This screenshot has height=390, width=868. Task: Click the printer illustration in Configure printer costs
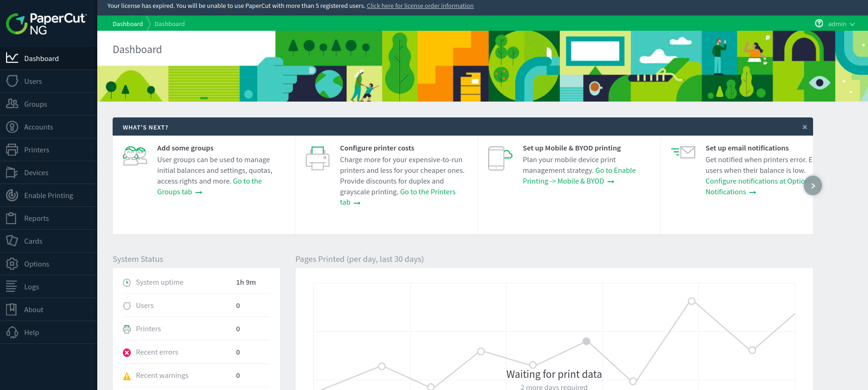[317, 158]
